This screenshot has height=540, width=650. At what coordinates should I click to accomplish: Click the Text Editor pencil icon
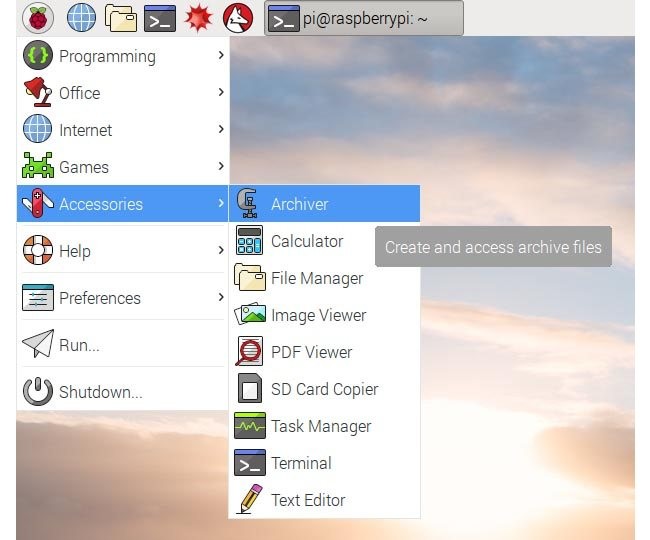[x=250, y=499]
